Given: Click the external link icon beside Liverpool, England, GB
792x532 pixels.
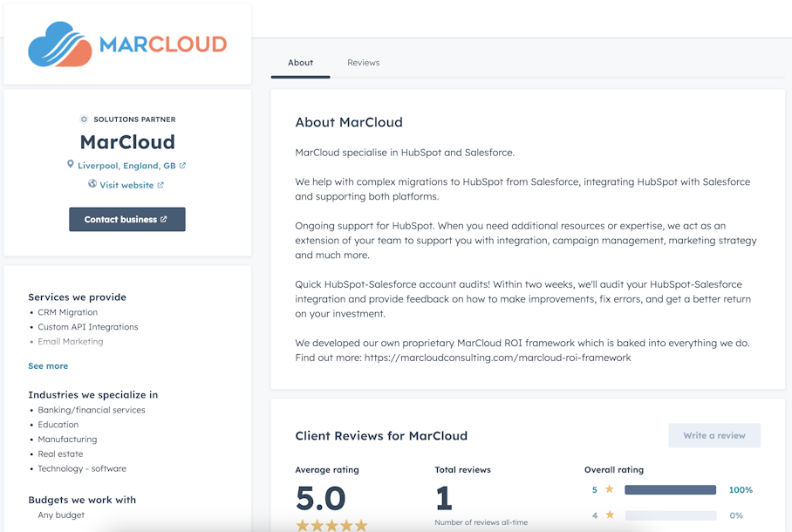Looking at the screenshot, I should click(182, 164).
